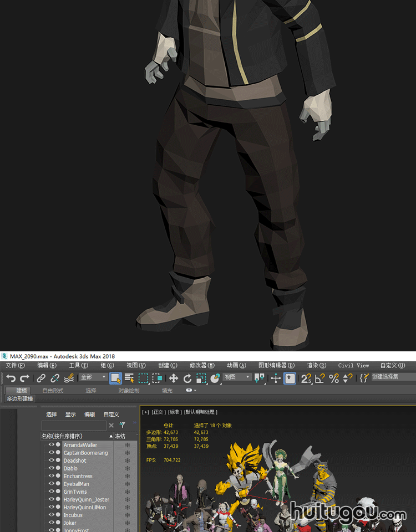Image resolution: width=416 pixels, height=532 pixels.
Task: Click the Redo arrow icon
Action: 24,378
